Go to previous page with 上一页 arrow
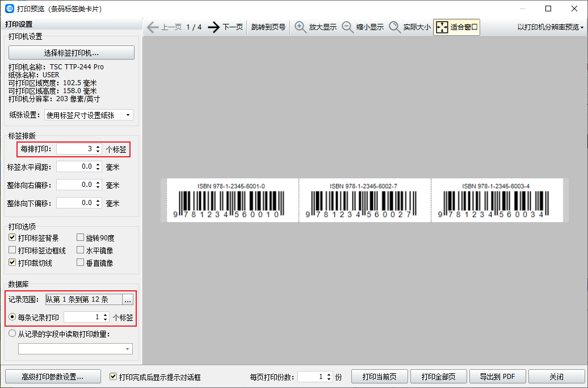 point(164,27)
